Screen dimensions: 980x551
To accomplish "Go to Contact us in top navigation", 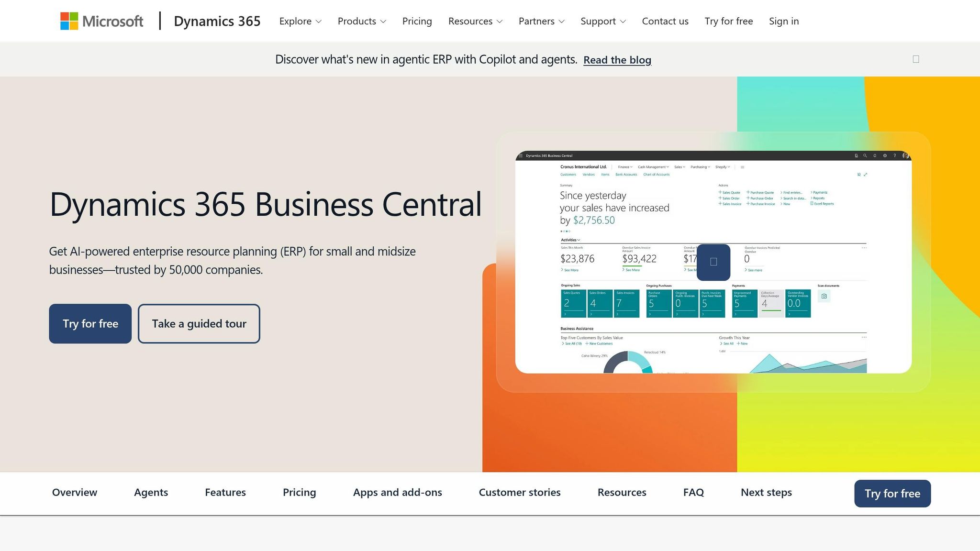I will coord(665,21).
